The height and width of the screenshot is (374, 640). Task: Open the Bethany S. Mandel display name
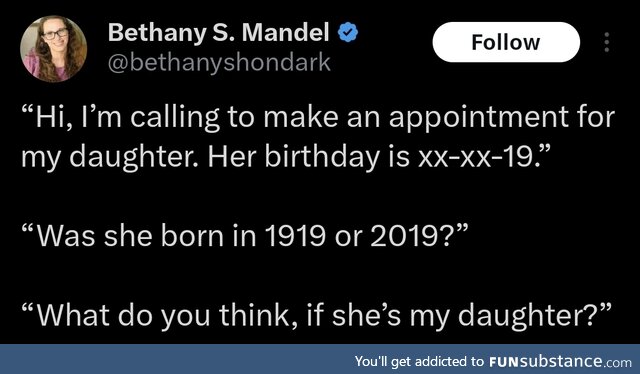[x=219, y=32]
